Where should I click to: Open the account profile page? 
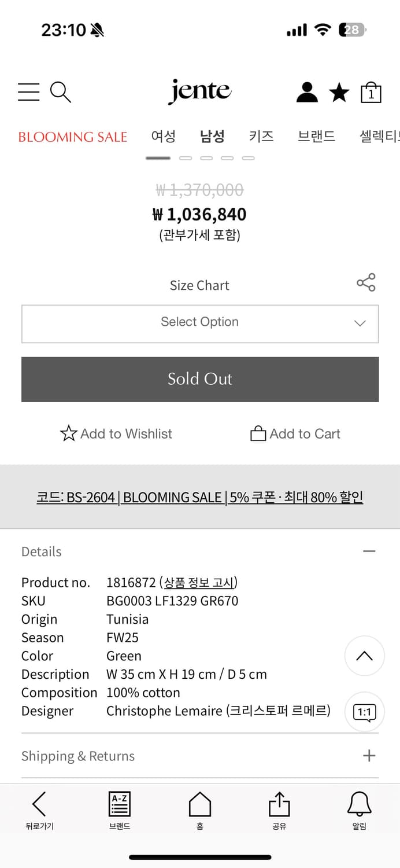click(x=306, y=92)
